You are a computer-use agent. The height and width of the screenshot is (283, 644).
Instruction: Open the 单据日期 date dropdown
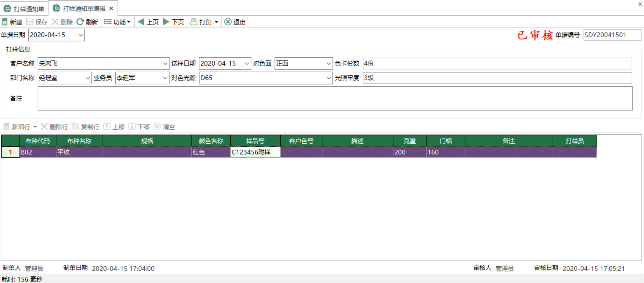[80, 35]
